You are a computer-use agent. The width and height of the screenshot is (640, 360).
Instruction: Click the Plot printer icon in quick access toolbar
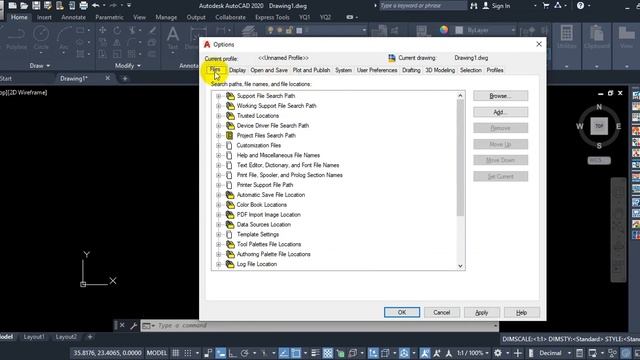84,6
